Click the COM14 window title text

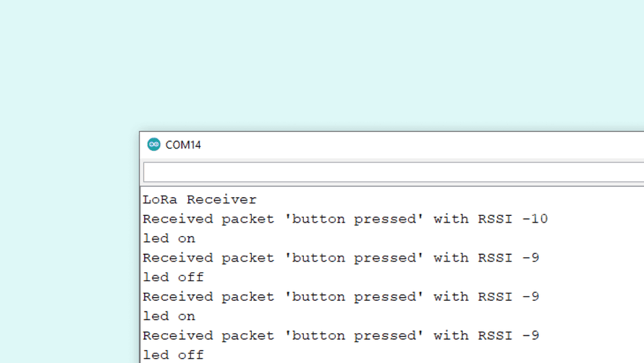(x=183, y=145)
